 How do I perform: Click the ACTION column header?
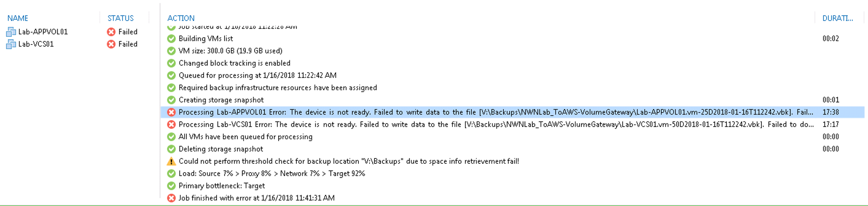pyautogui.click(x=181, y=18)
